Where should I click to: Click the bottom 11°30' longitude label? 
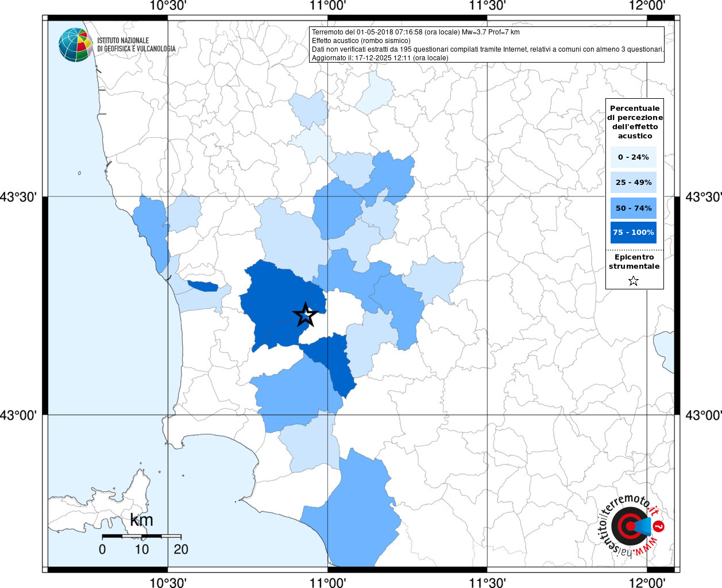[x=487, y=582]
